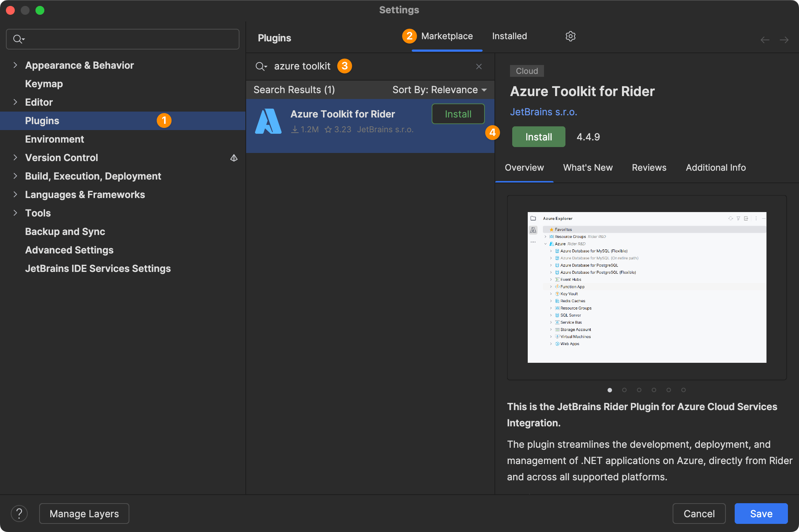This screenshot has height=532, width=799.
Task: Clear the search field with the X icon
Action: point(479,66)
